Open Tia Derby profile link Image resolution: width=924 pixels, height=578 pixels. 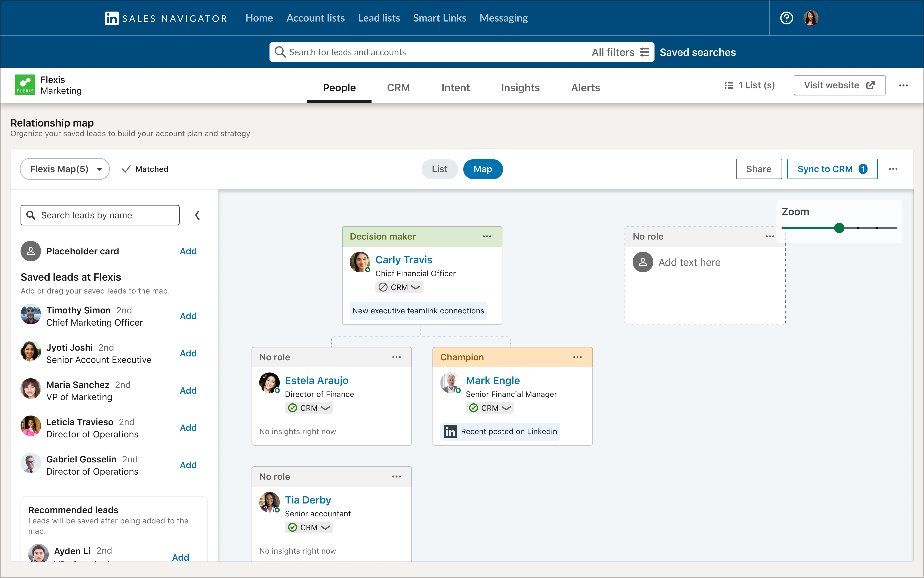click(308, 500)
